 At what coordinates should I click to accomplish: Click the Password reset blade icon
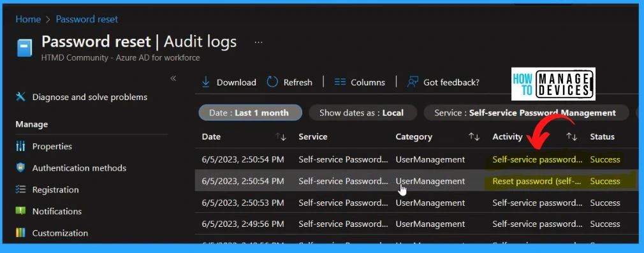pyautogui.click(x=24, y=48)
